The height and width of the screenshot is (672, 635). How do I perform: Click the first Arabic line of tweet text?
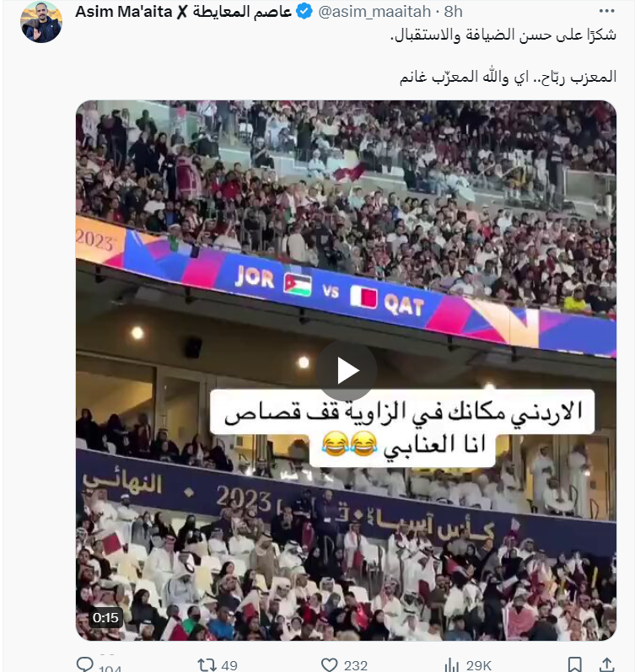(503, 35)
